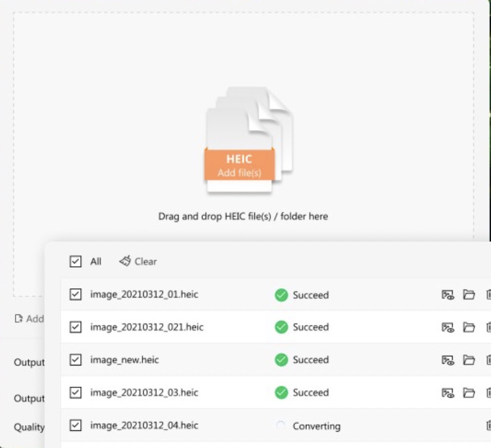Clear the file list
The height and width of the screenshot is (448, 491).
[138, 262]
